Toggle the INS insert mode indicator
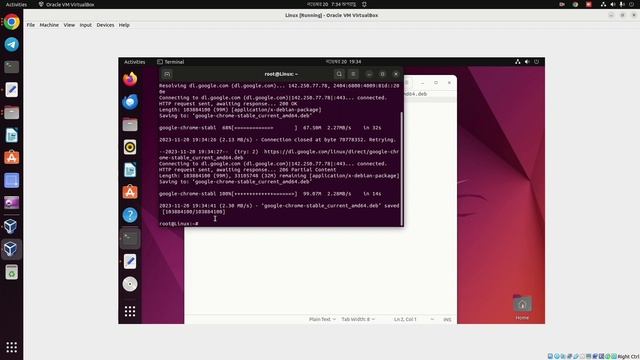Viewport: 640px width, 360px height. click(x=447, y=319)
